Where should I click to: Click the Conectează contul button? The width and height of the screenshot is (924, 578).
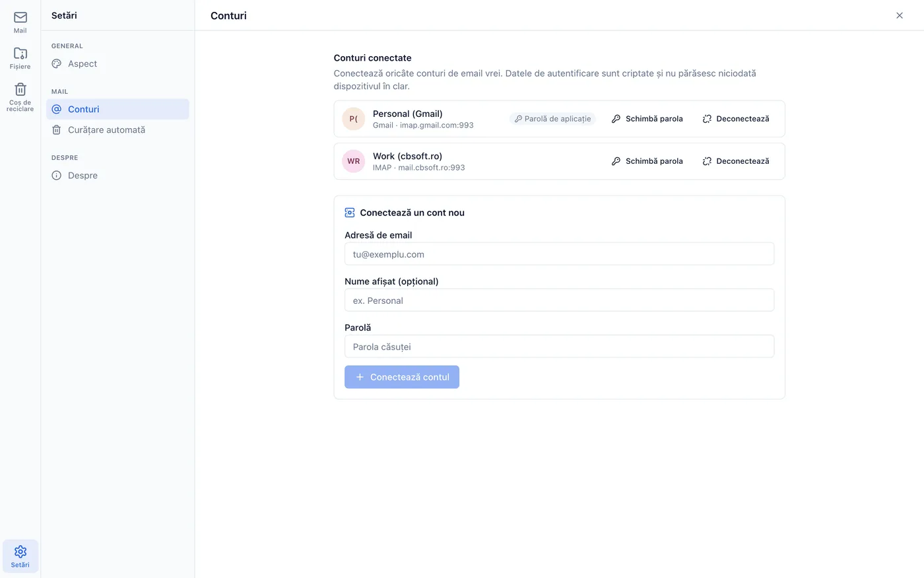[402, 377]
